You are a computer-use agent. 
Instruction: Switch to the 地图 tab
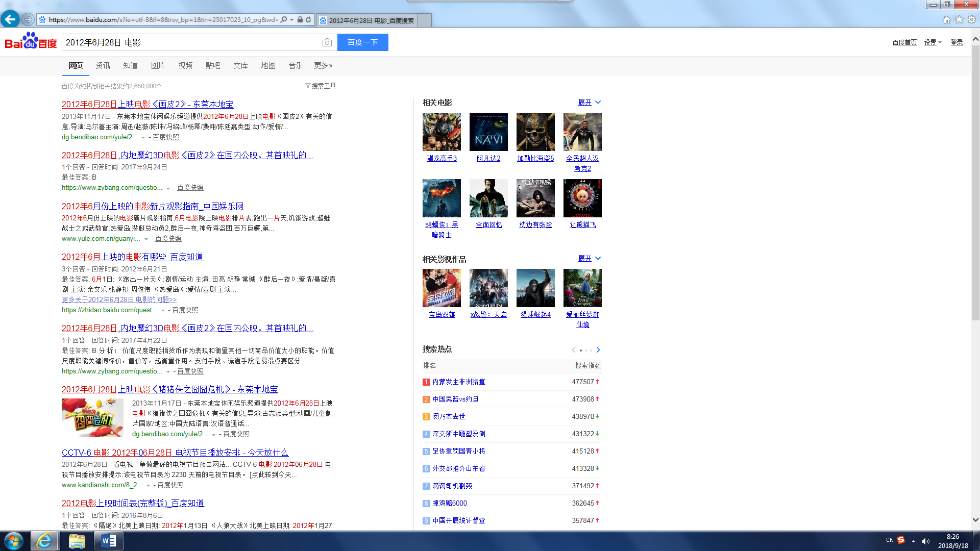click(x=268, y=65)
